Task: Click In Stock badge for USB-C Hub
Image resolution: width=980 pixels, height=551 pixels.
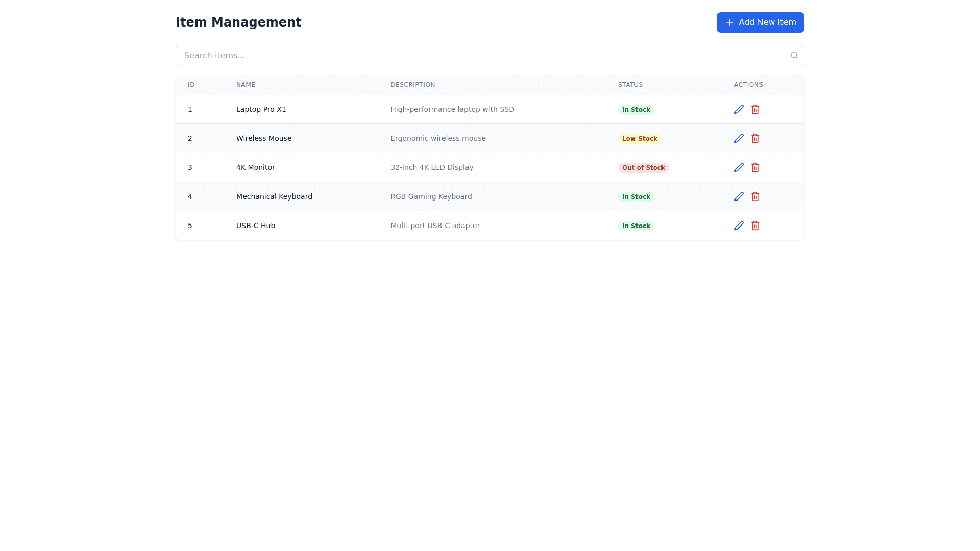Action: point(635,226)
